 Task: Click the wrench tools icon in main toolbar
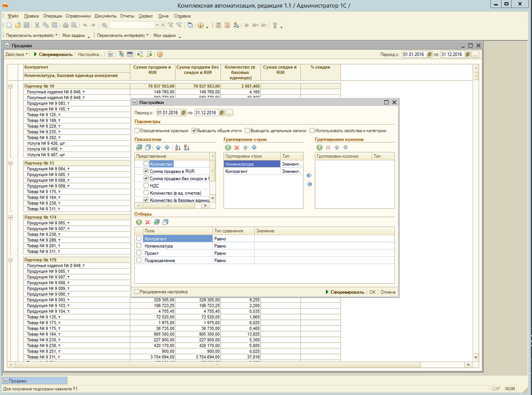coord(275,25)
